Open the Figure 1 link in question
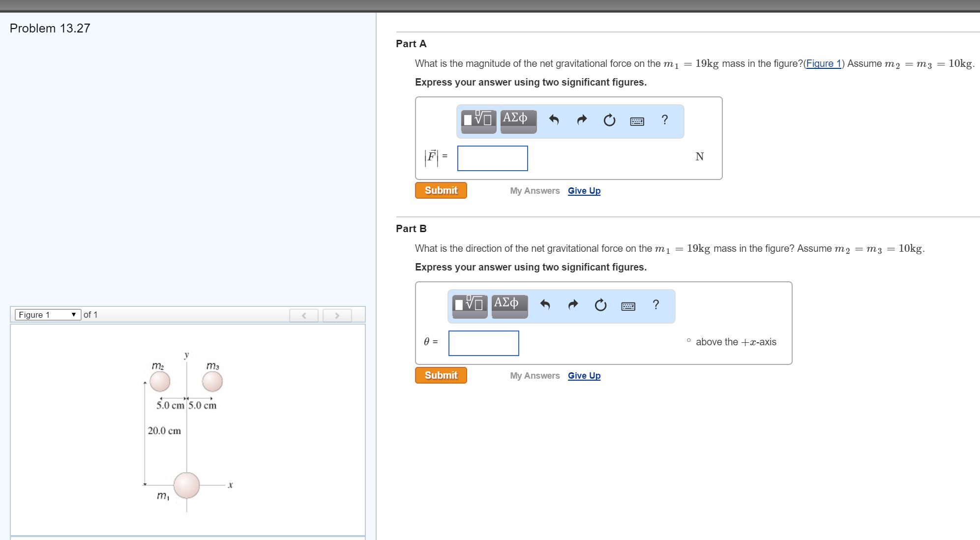Viewport: 980px width, 540px height. [x=824, y=63]
